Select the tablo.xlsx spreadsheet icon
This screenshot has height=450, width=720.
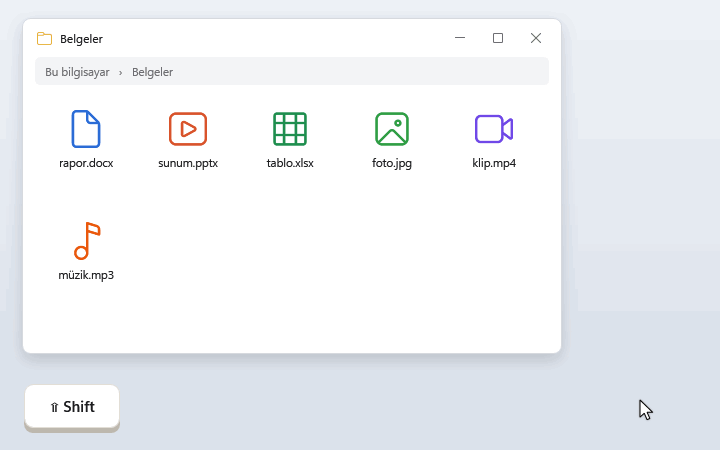click(x=290, y=129)
